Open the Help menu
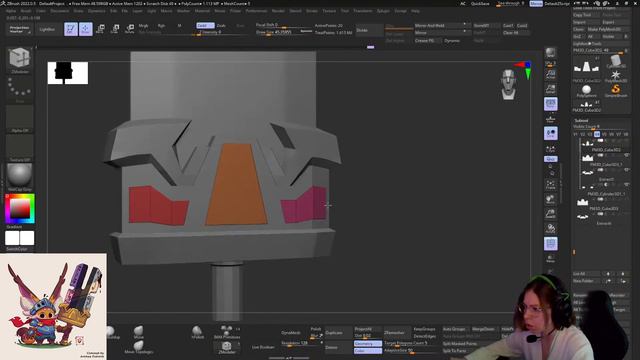Screen dimensions: 640x360 415,11
